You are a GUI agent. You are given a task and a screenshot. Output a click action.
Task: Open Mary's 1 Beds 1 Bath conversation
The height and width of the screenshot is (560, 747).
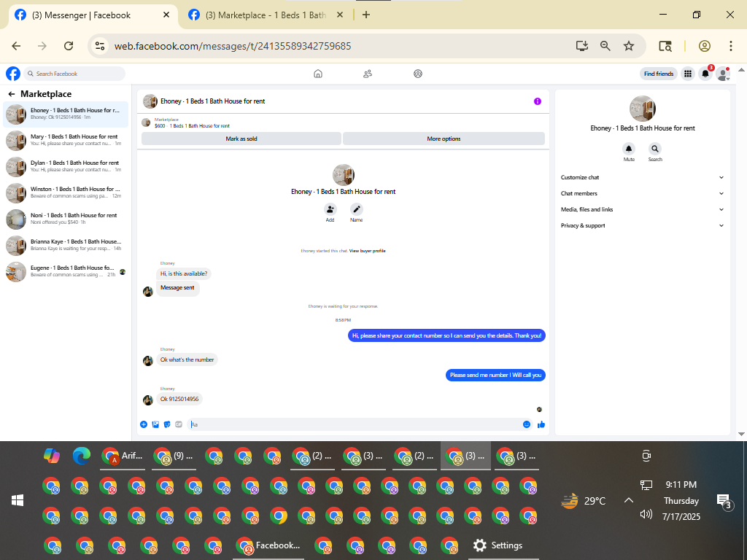click(x=66, y=141)
